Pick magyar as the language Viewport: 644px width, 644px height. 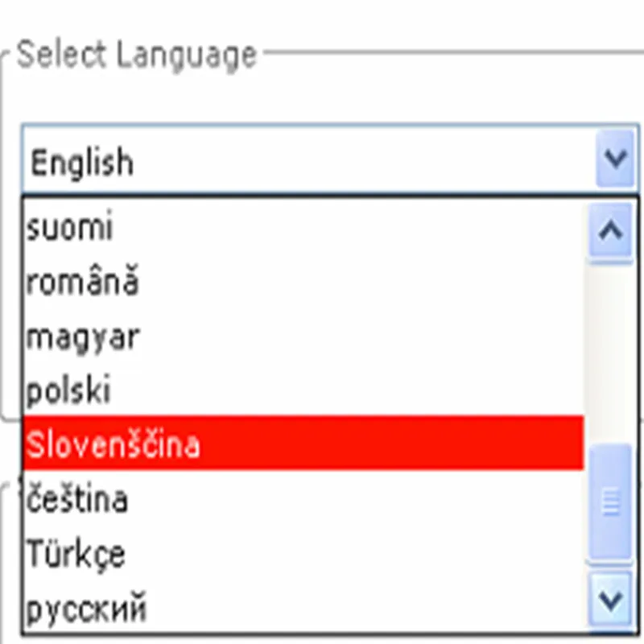82,336
